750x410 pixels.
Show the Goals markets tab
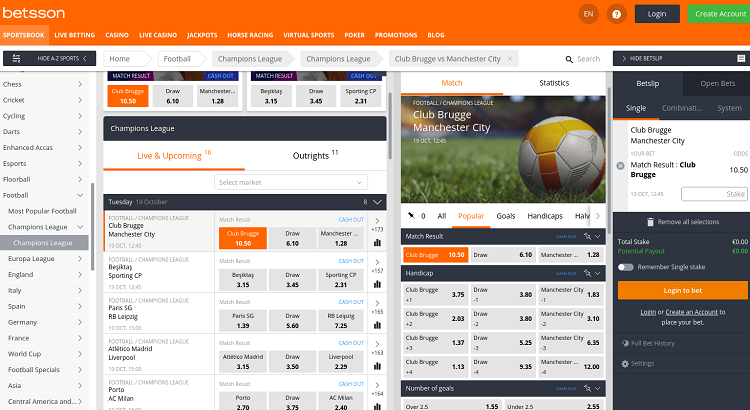click(x=506, y=216)
